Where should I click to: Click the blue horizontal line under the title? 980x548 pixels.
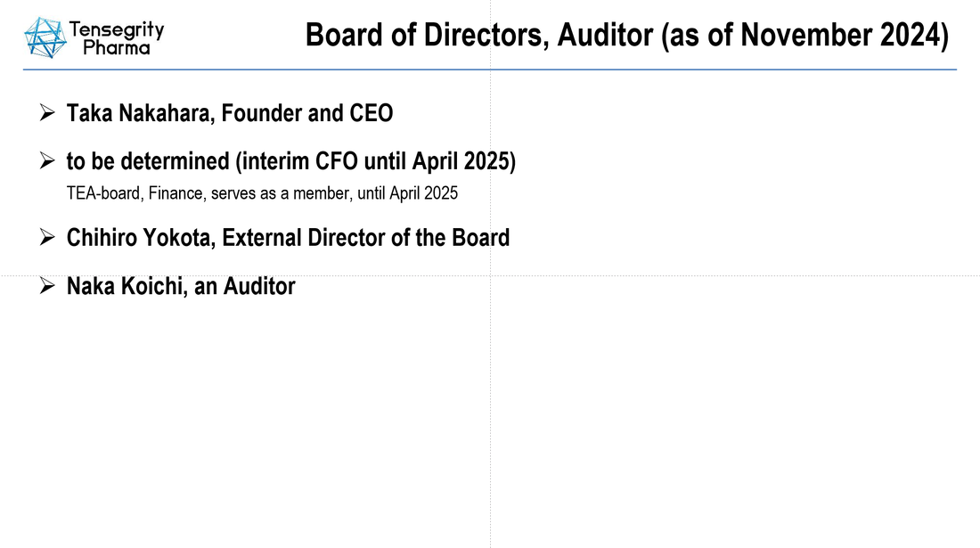pos(490,70)
